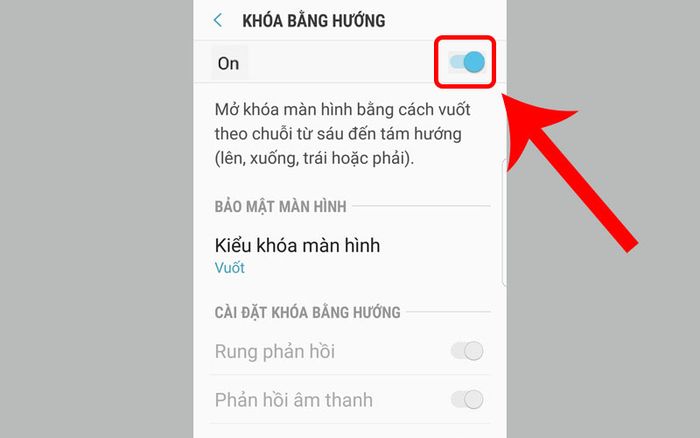Viewport: 700px width, 438px height.
Task: Tap the KHÓA BẰNG HƯỚNG page title
Action: click(x=313, y=21)
